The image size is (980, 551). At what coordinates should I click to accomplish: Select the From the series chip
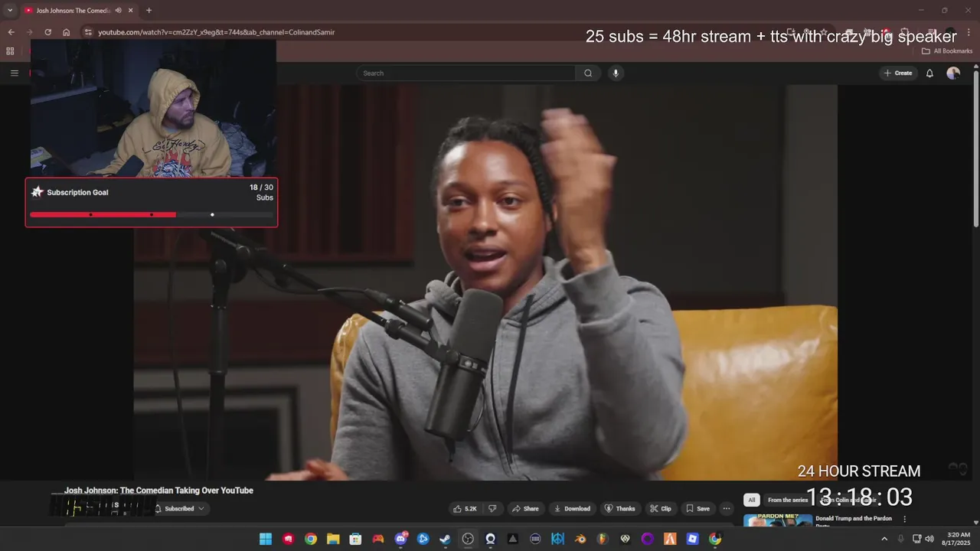(x=788, y=500)
